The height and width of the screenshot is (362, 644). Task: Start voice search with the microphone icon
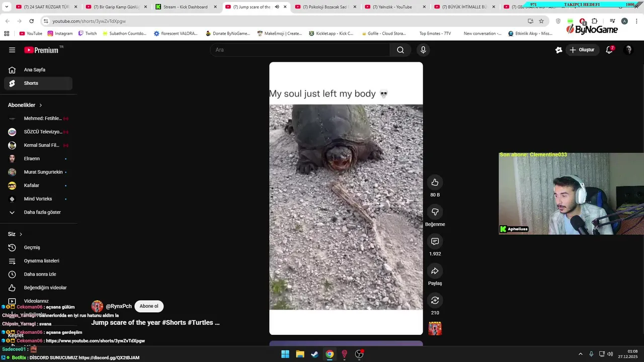pos(423,50)
